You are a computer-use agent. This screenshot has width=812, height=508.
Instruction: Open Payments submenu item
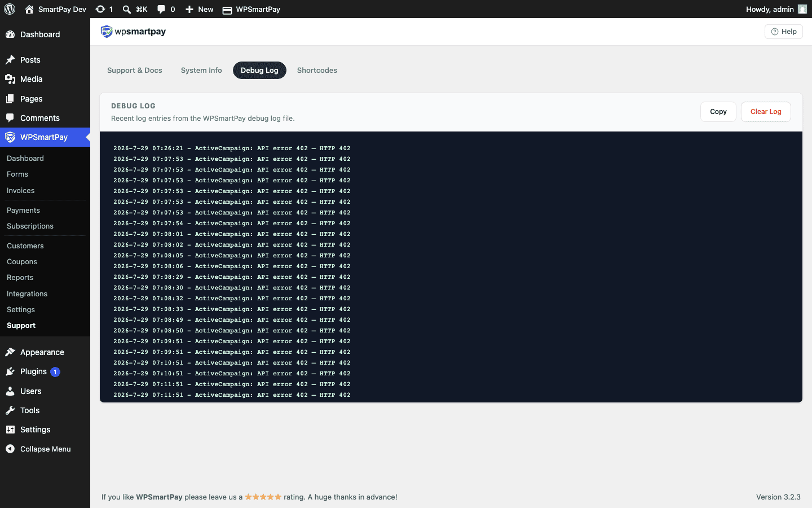(23, 210)
